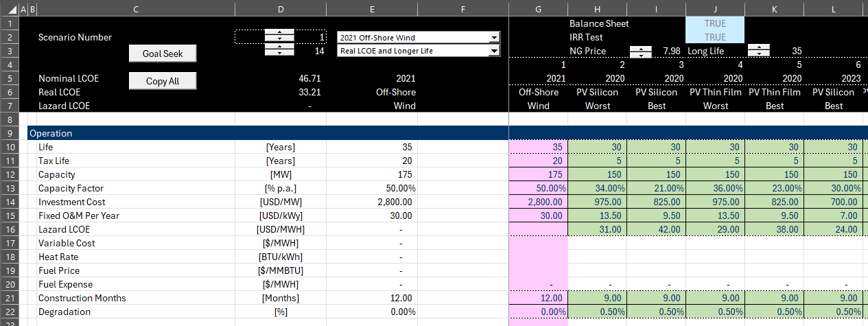Click the IRR Test TRUE cell

click(715, 37)
